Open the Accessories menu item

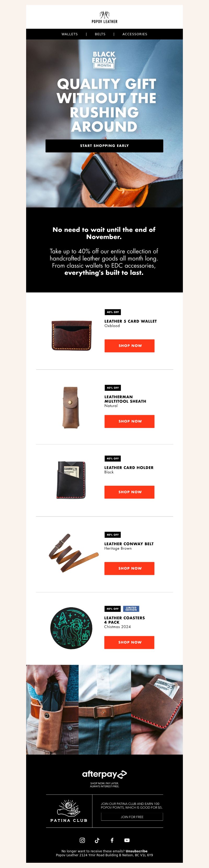point(135,34)
